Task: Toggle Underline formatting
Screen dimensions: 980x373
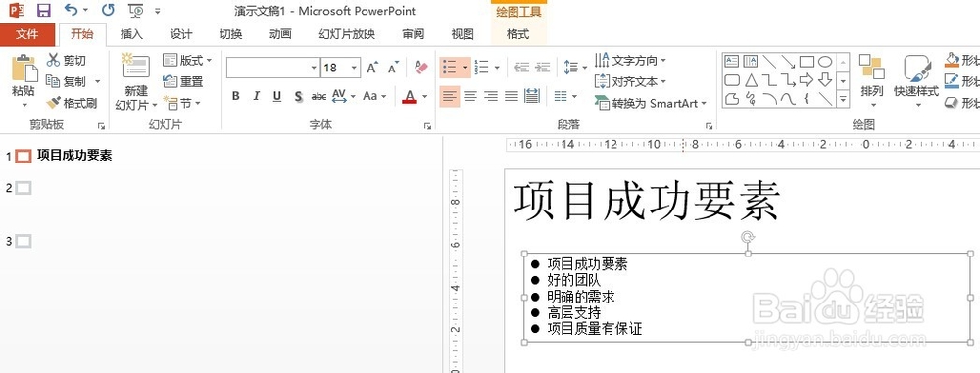Action: point(277,96)
